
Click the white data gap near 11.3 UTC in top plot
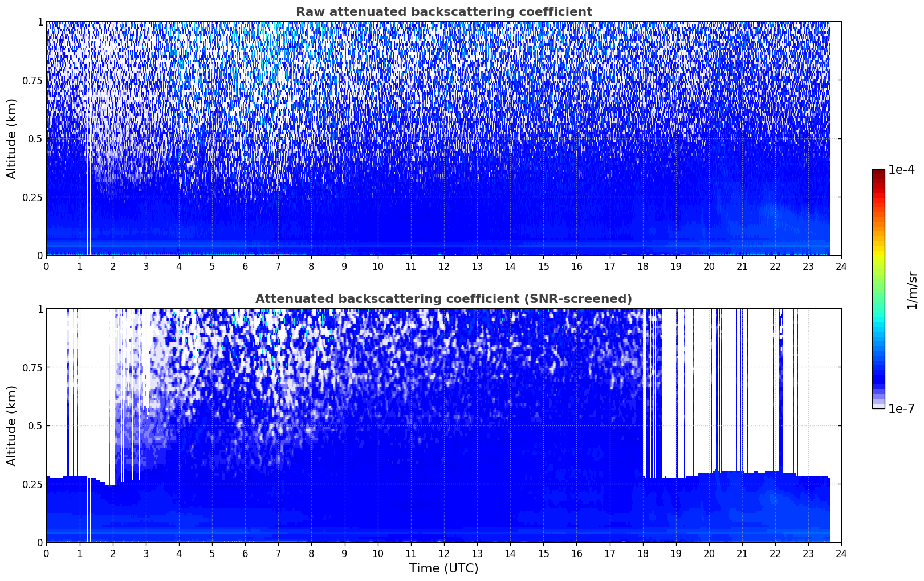coord(422,138)
